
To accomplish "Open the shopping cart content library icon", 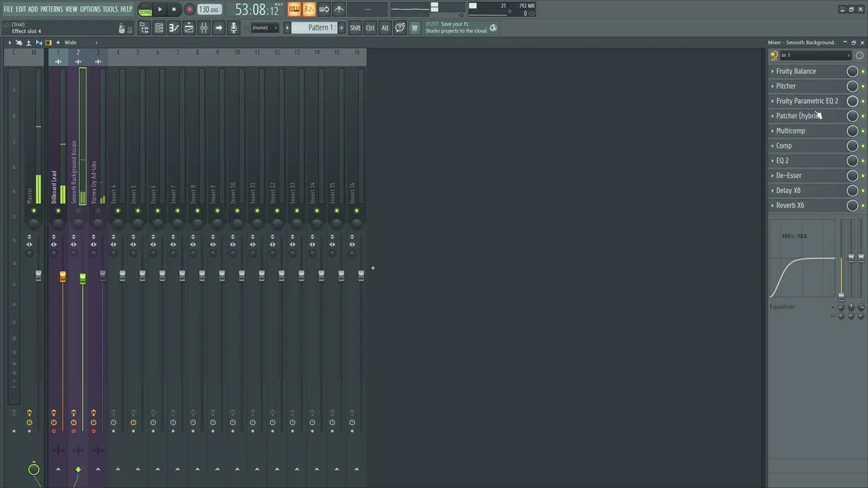I will [414, 28].
